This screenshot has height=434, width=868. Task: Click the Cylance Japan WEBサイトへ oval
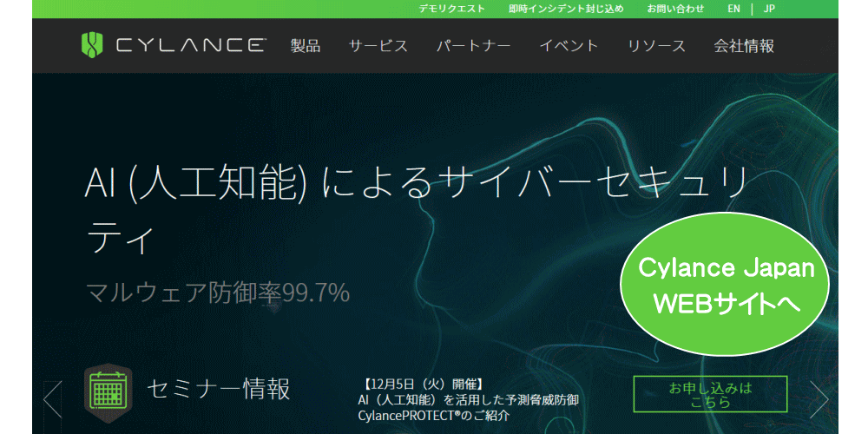tap(725, 285)
